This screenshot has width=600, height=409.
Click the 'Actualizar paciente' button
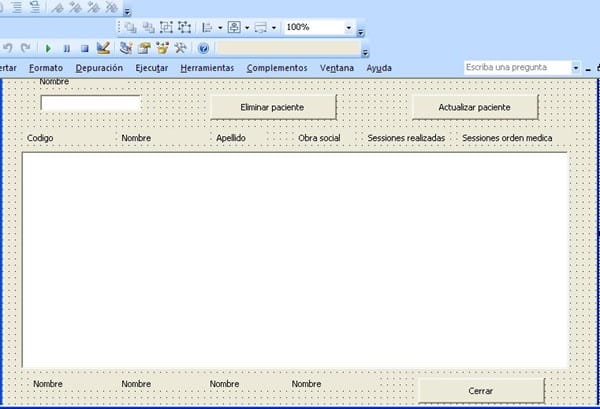pos(475,106)
